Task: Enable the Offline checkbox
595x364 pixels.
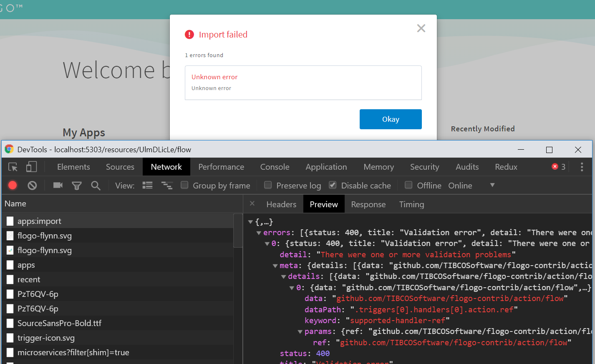Action: pyautogui.click(x=408, y=185)
